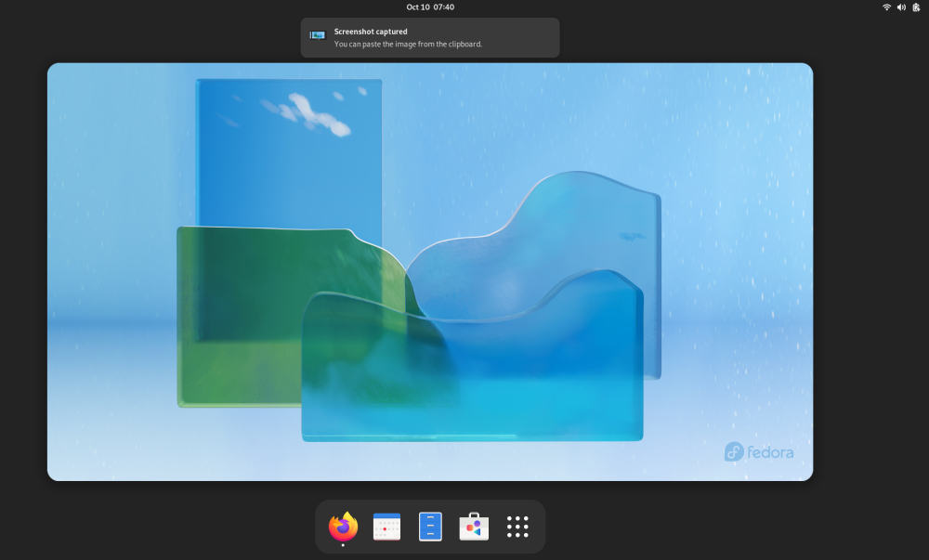The height and width of the screenshot is (560, 929).
Task: Click the volume speaker icon
Action: 901,7
